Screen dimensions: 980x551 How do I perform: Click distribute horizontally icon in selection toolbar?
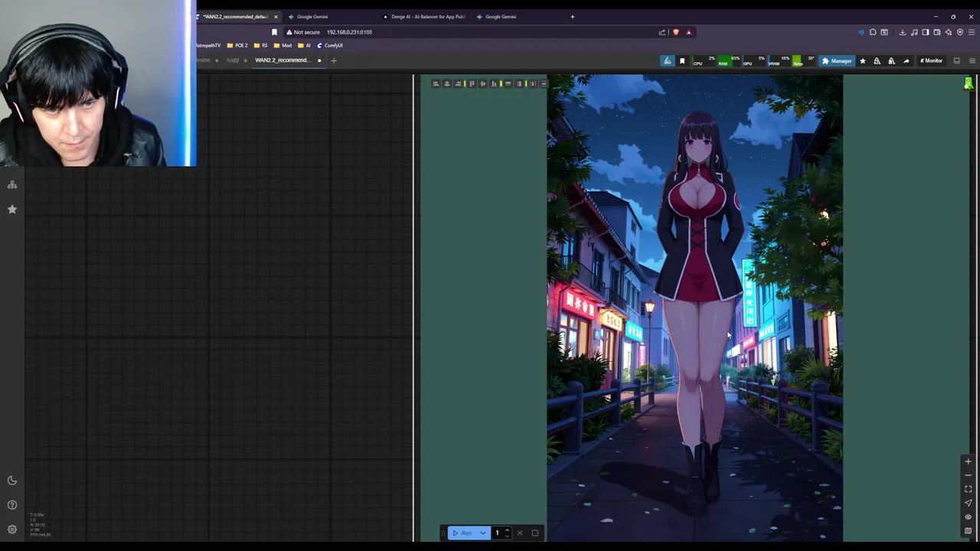533,83
